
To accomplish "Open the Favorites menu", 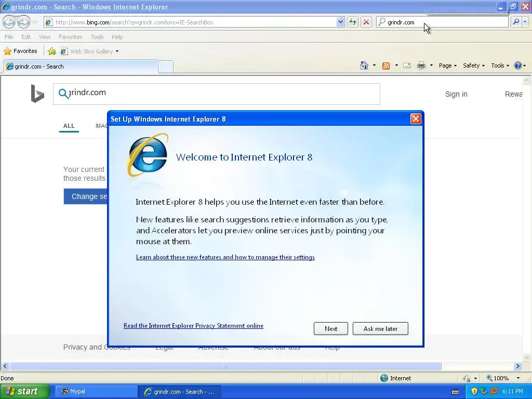I will pos(70,37).
